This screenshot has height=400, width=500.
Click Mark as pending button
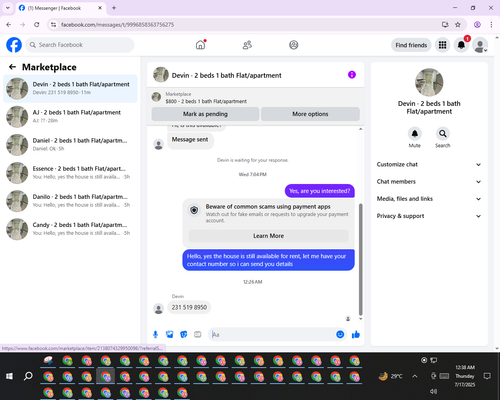pyautogui.click(x=205, y=114)
